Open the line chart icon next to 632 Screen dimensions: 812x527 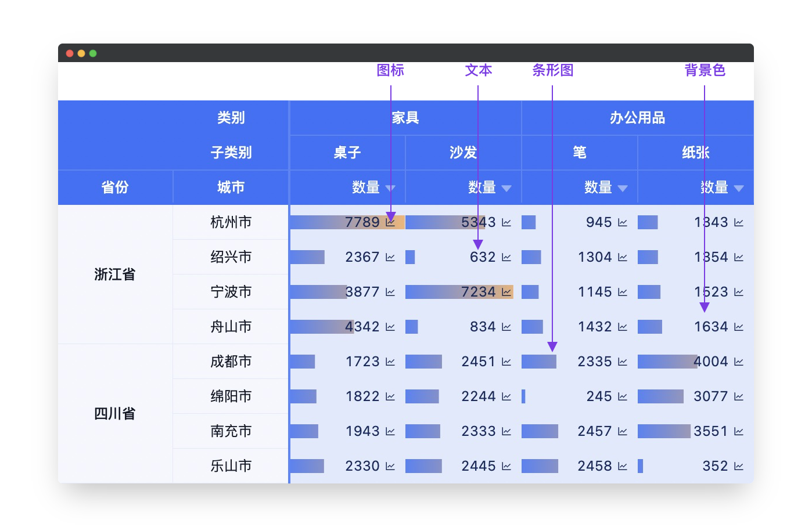click(x=506, y=257)
